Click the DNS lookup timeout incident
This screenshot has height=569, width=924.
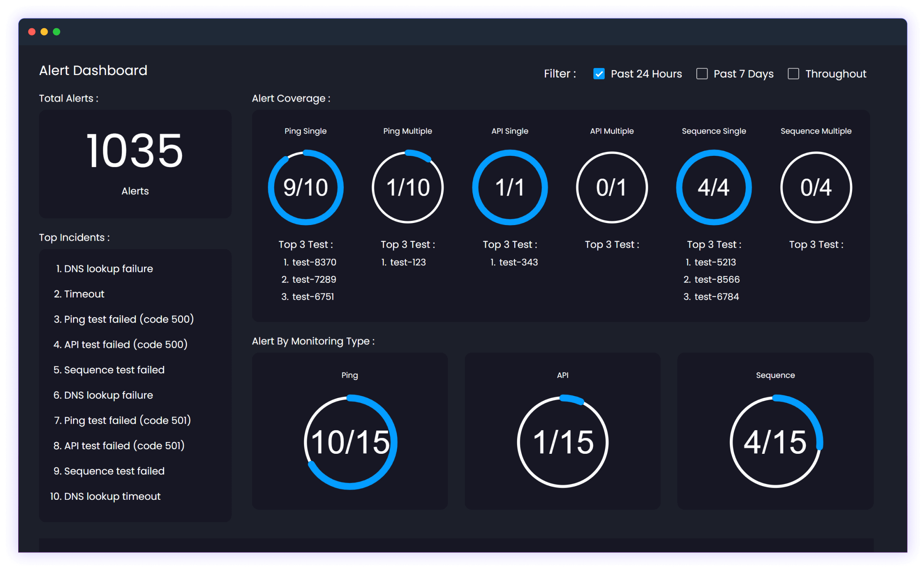click(x=112, y=496)
